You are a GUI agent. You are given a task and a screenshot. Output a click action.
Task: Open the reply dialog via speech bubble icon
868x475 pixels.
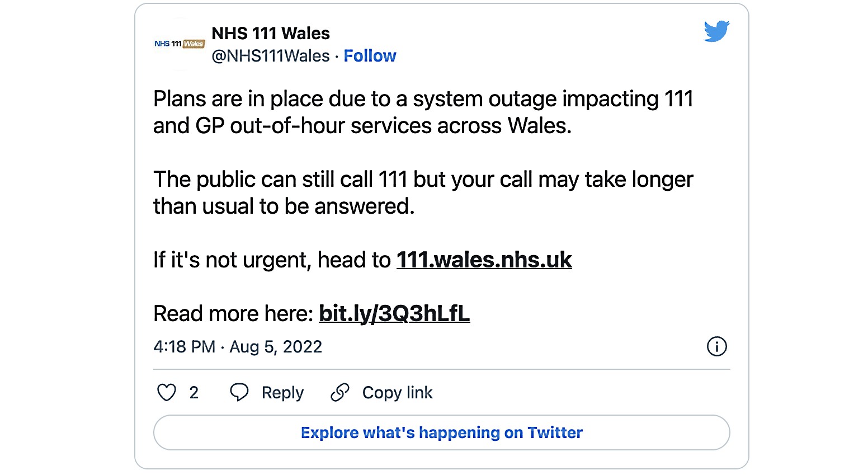click(239, 392)
